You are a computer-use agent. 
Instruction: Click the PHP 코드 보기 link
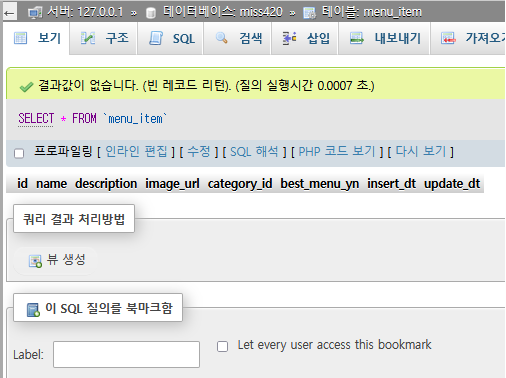coord(337,152)
